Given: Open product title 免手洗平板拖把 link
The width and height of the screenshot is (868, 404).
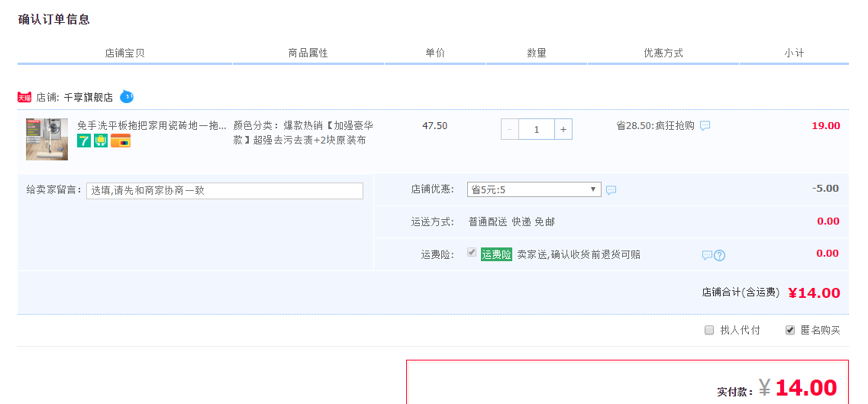Looking at the screenshot, I should tap(152, 125).
